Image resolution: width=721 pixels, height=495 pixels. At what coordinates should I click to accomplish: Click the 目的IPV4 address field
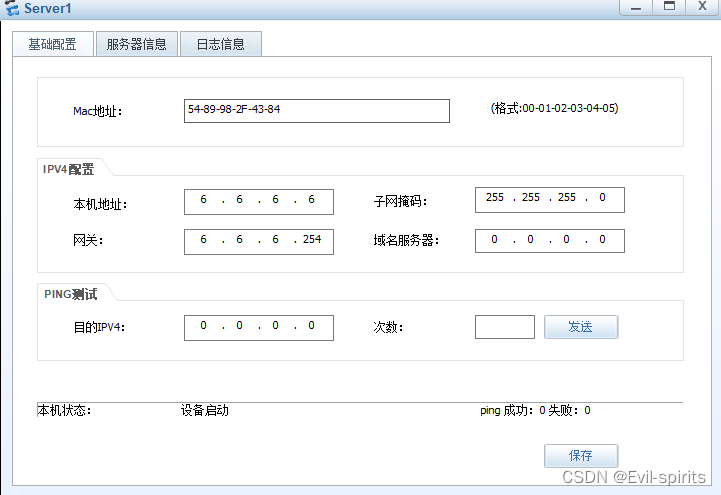[x=259, y=328]
